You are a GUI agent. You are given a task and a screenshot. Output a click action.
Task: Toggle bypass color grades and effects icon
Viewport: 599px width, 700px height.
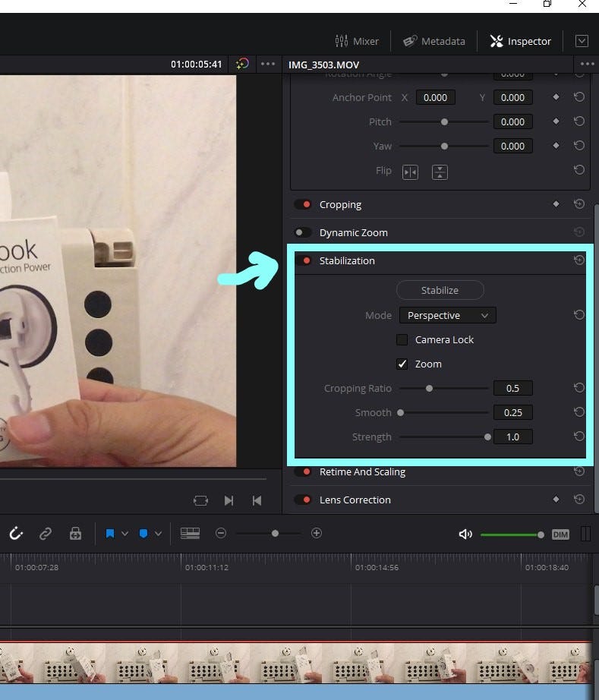click(243, 64)
